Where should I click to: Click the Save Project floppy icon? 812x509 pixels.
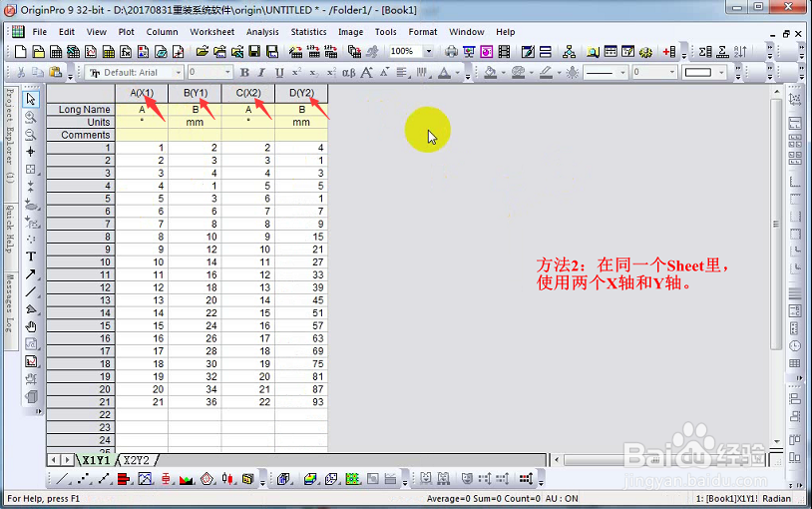(254, 51)
